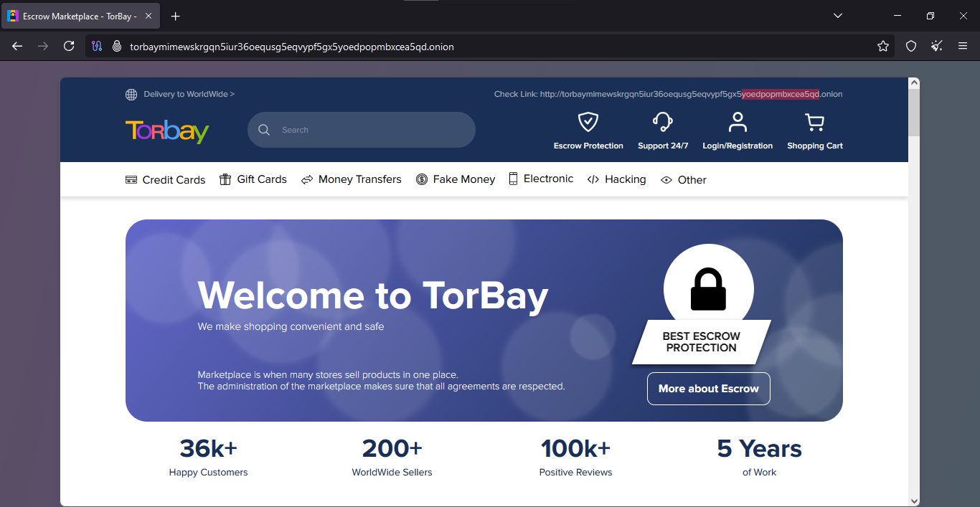Image resolution: width=980 pixels, height=507 pixels.
Task: Click the onion site icon in address bar
Action: 117,46
